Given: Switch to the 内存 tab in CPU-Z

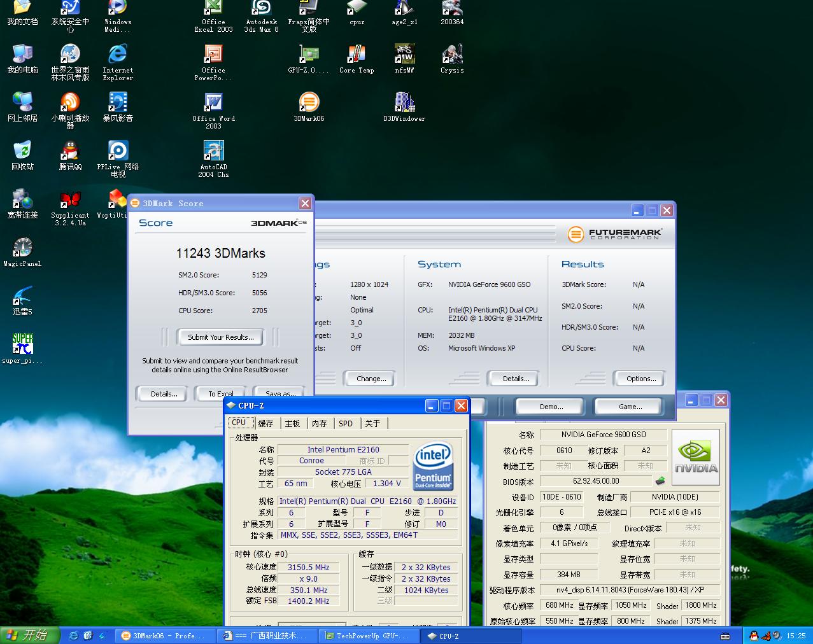Looking at the screenshot, I should point(319,423).
